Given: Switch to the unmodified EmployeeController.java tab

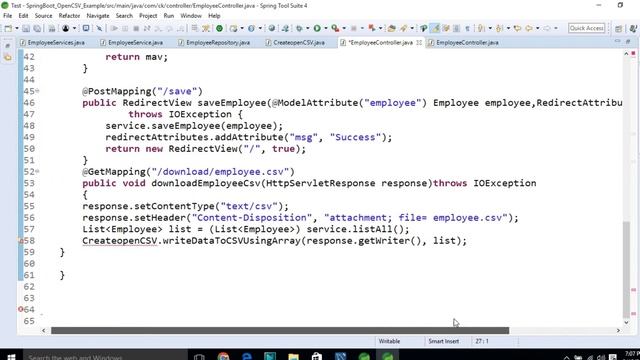Looking at the screenshot, I should [463, 42].
